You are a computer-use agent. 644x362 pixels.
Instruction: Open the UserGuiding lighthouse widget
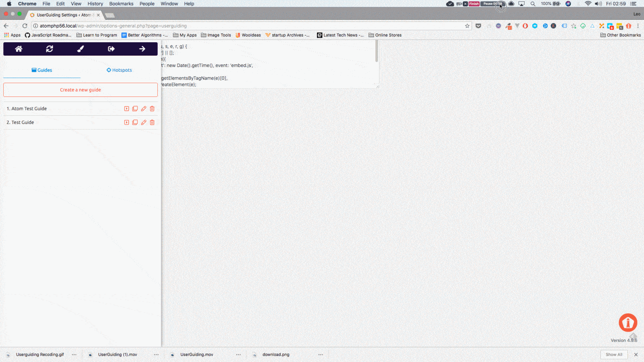(x=627, y=322)
